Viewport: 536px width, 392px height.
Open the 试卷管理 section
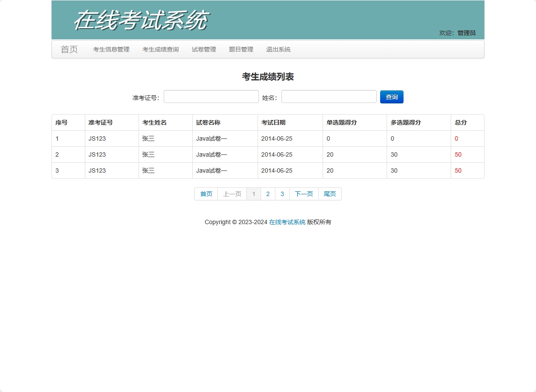pos(203,49)
